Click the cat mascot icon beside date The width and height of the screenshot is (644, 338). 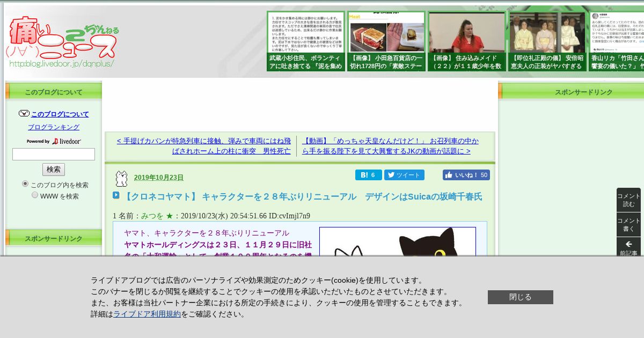pos(122,178)
